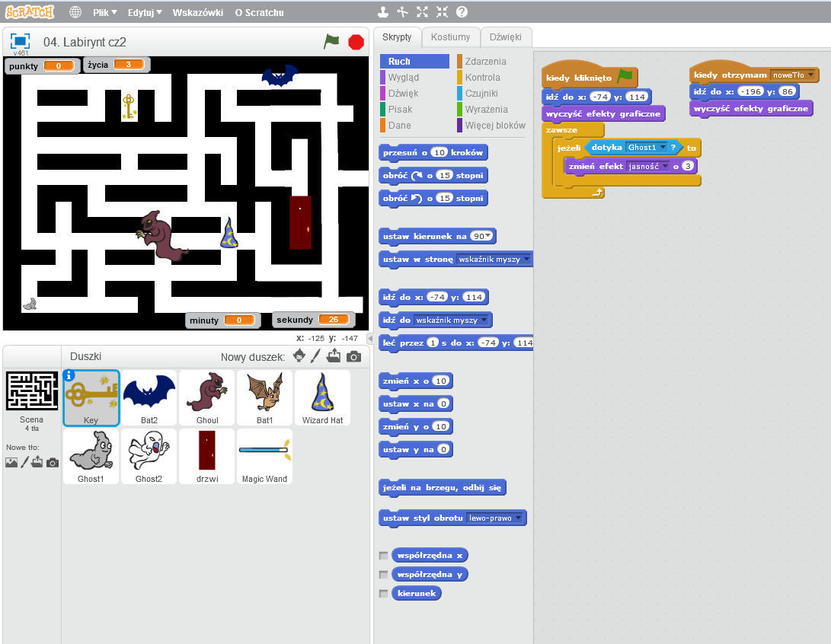831x644 pixels.
Task: Tick the współrzędna y checkbox
Action: pos(383,574)
